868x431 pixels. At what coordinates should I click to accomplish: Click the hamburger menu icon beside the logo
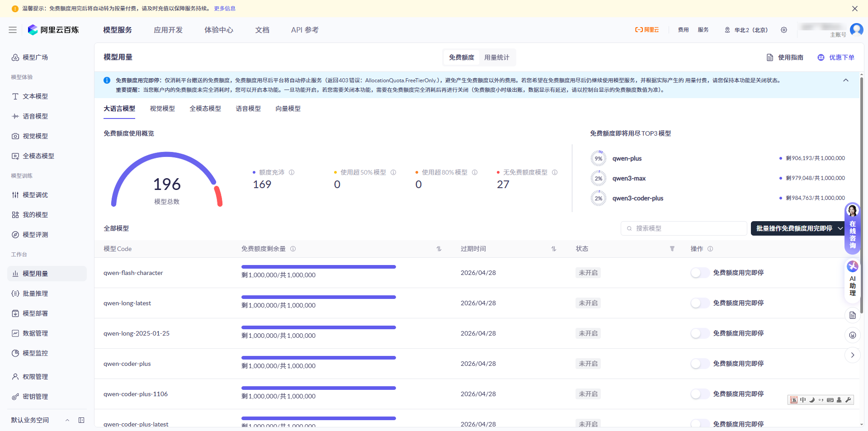[x=13, y=30]
